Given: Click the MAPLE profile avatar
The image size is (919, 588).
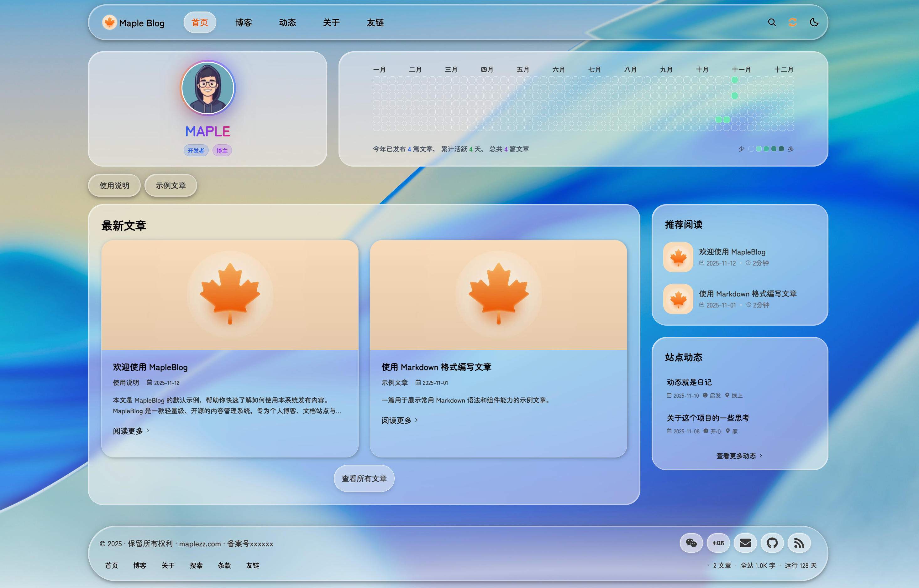Looking at the screenshot, I should coord(207,88).
